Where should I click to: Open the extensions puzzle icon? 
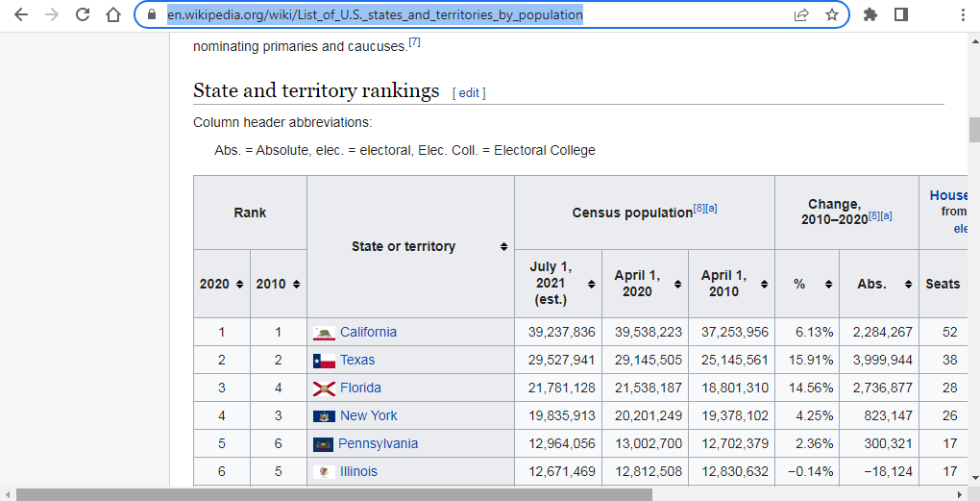coord(870,14)
